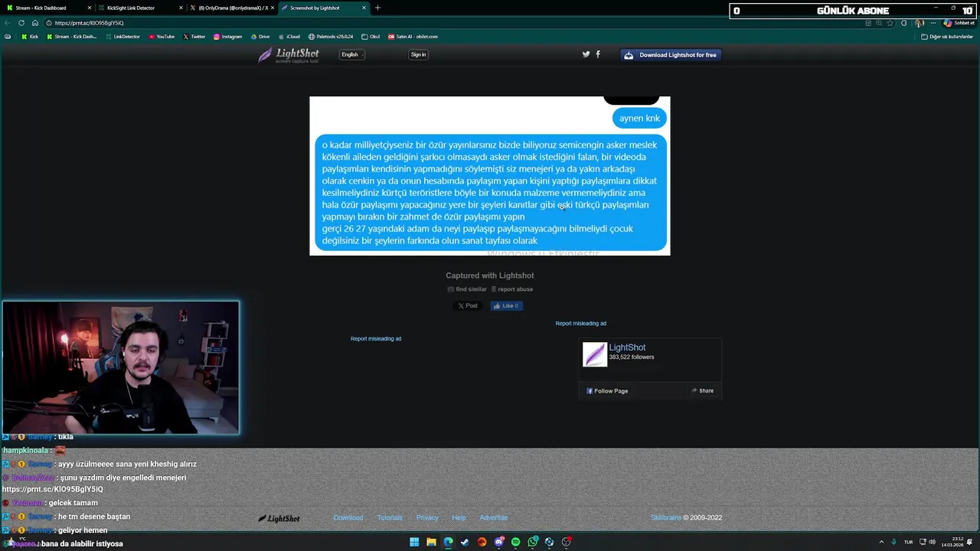Open Lightshot's Facebook page icon
The width and height of the screenshot is (980, 551).
point(598,54)
